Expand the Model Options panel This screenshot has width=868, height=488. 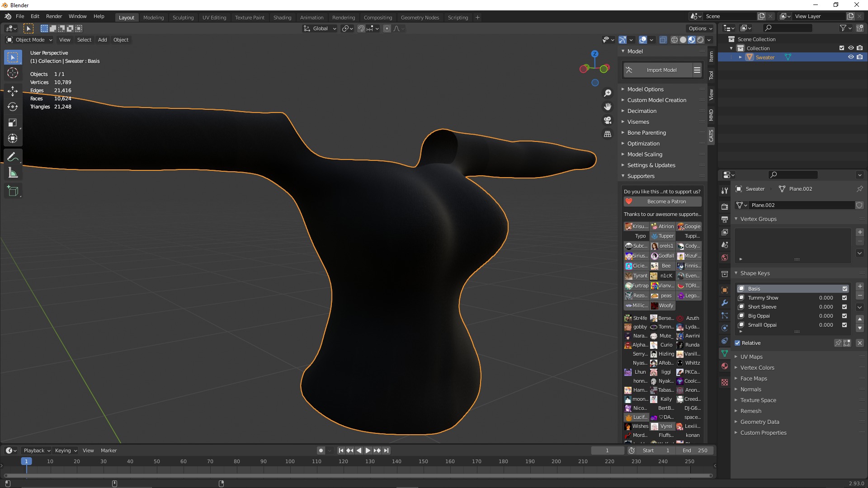click(645, 89)
